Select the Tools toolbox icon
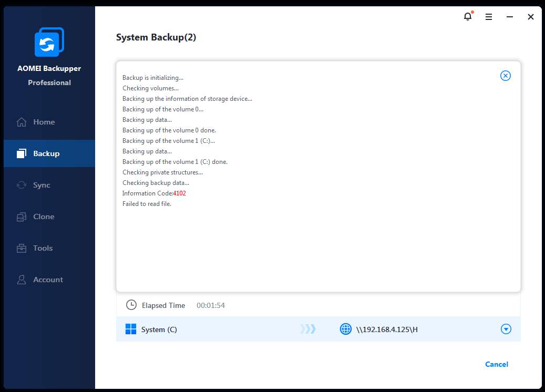Screen dimensions: 545x392 22,248
